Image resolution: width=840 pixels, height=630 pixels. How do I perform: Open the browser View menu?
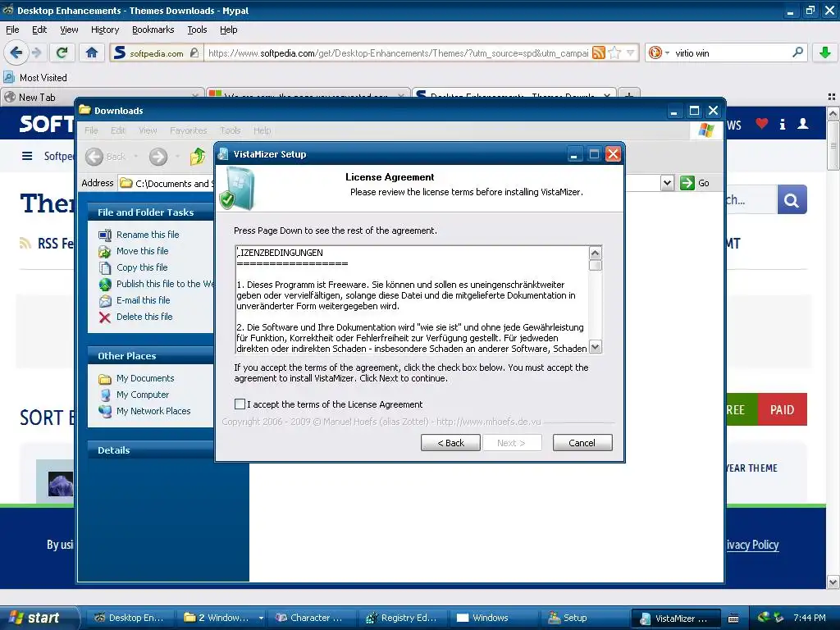(69, 30)
